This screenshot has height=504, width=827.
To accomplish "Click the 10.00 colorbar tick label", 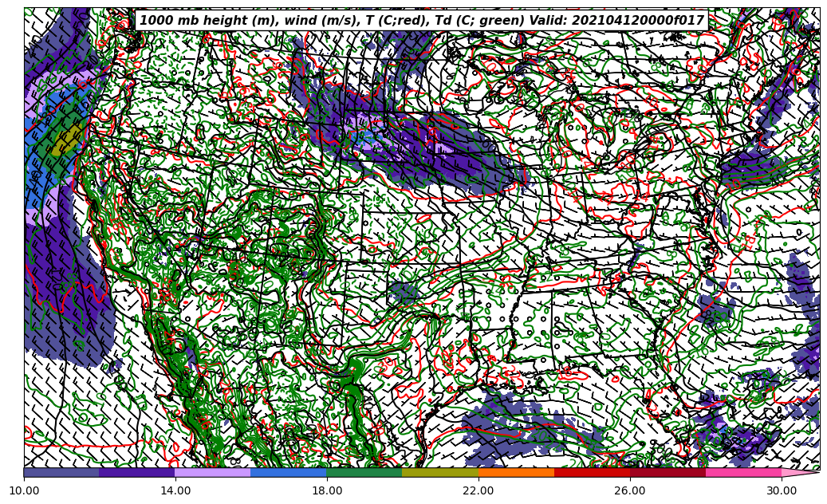I will point(24,490).
